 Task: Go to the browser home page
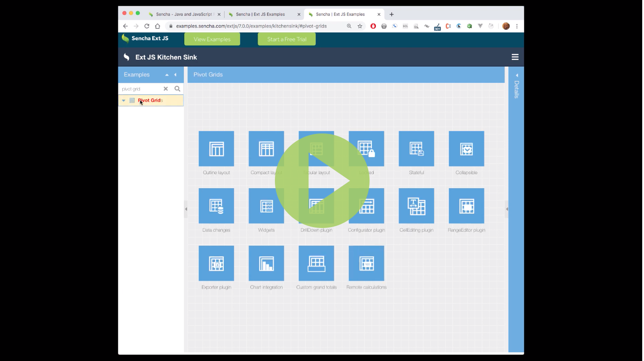point(158,26)
